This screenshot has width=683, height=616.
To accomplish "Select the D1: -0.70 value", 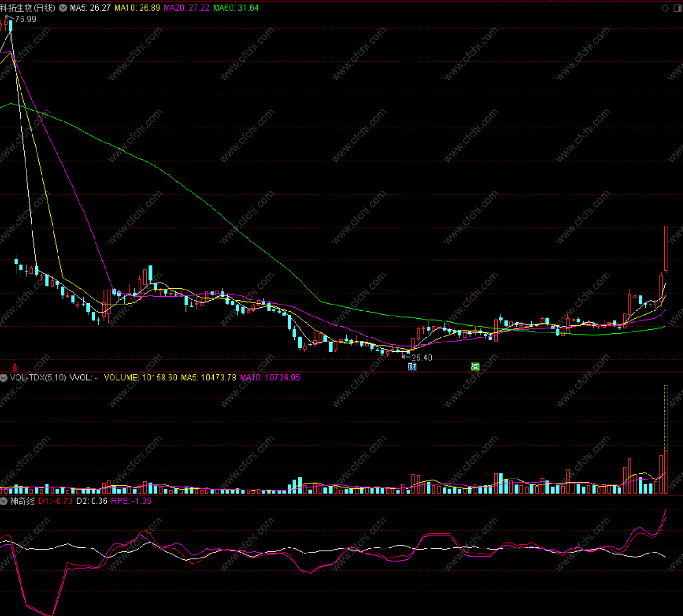I will click(x=56, y=501).
